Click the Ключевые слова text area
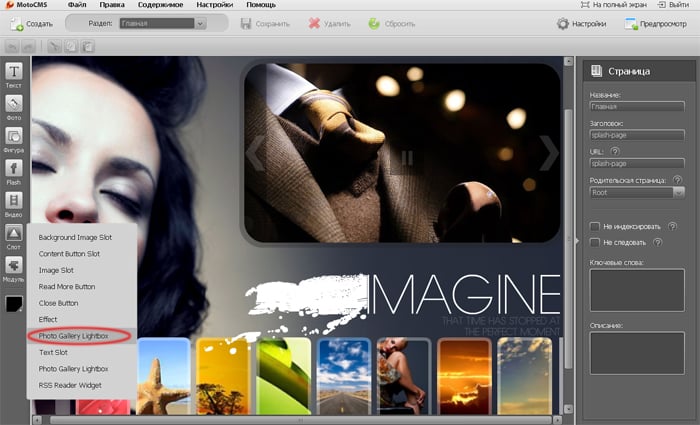This screenshot has width=700, height=425. coord(636,291)
